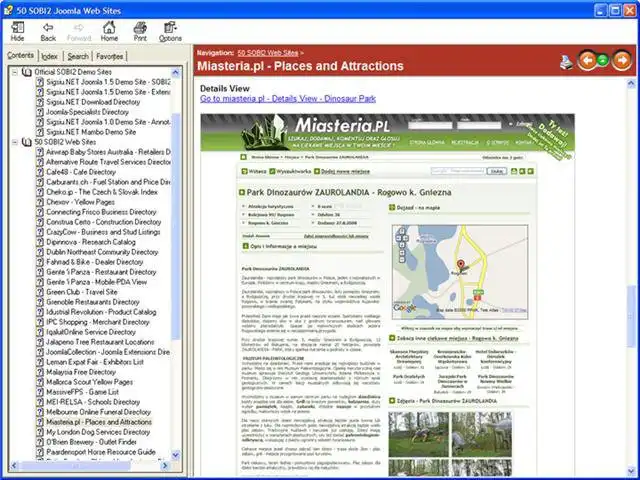Select Connecting Frisco Business Directory
This screenshot has width=640, height=480.
[101, 212]
